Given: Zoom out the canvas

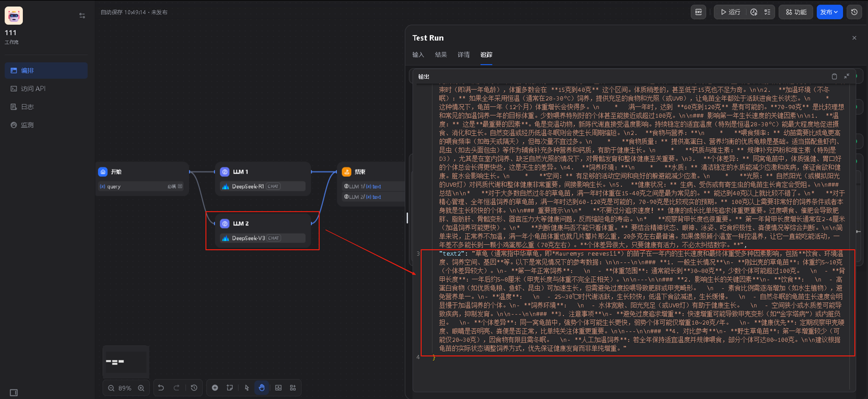Looking at the screenshot, I should (111, 388).
